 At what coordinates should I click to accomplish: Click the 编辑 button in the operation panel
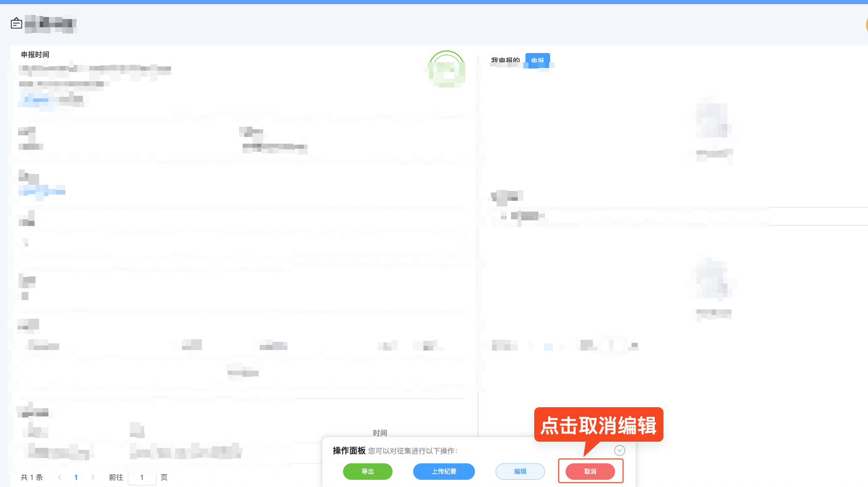click(x=520, y=471)
